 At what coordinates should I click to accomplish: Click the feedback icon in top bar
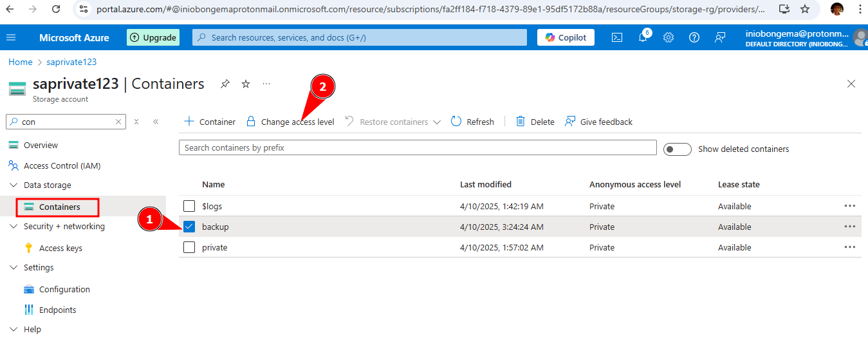[720, 37]
